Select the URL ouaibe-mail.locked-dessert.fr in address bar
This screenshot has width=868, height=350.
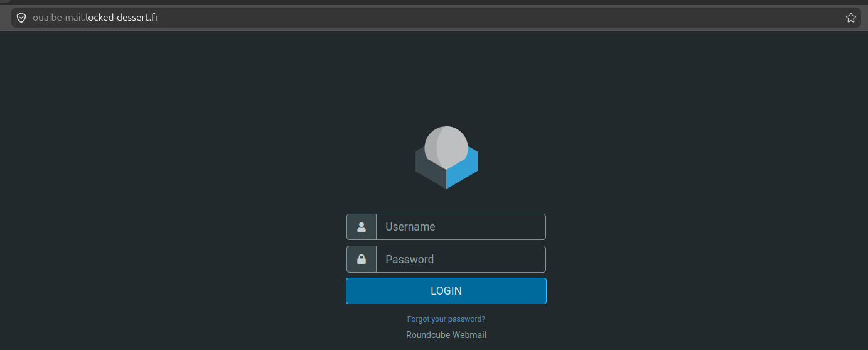point(95,18)
